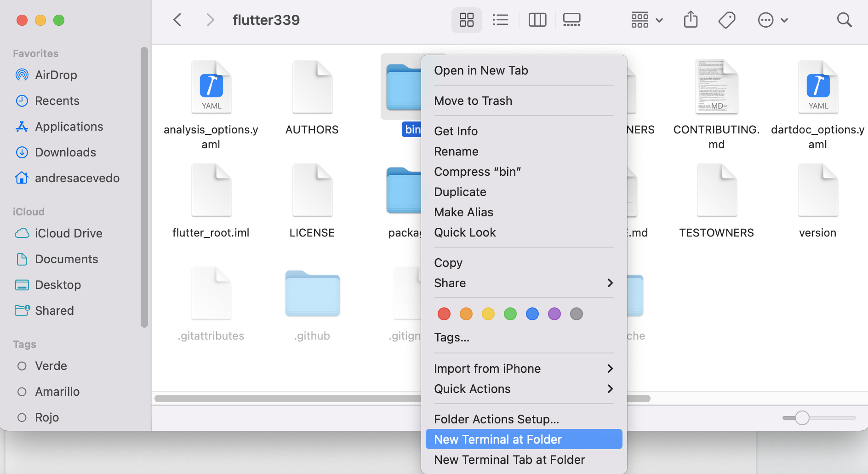The height and width of the screenshot is (474, 868).
Task: Select the analysis_options.yaml file
Action: point(211,87)
